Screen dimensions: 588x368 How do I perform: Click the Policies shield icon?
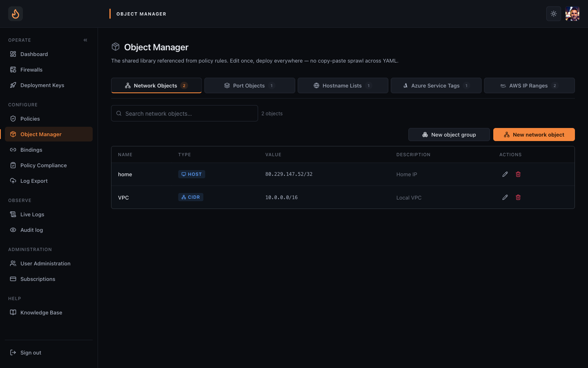[13, 119]
